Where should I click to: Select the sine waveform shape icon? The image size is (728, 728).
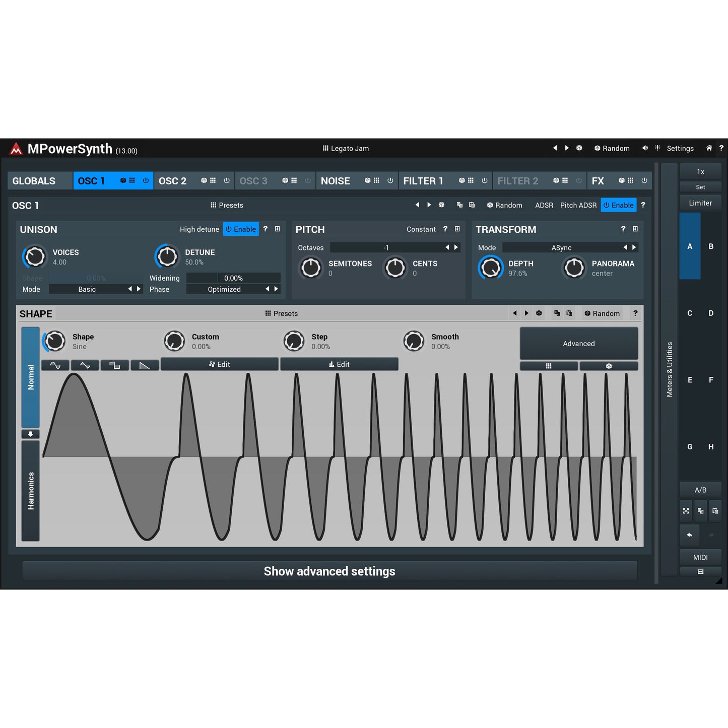pyautogui.click(x=55, y=365)
